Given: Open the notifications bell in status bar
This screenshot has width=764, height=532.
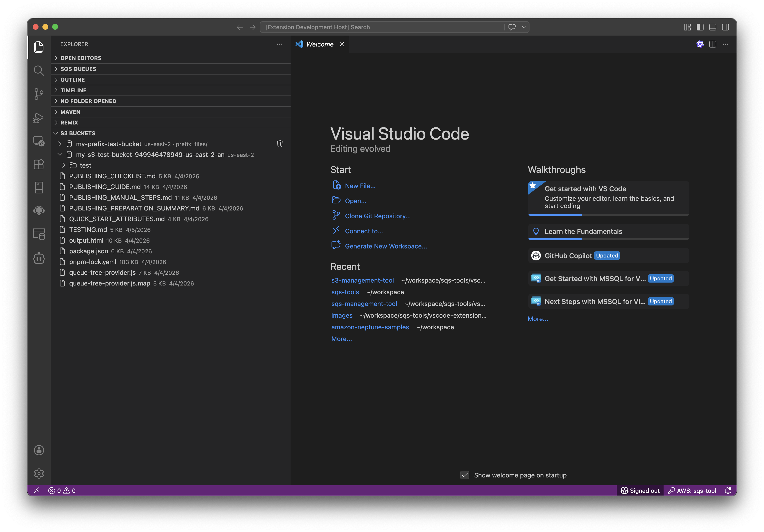Looking at the screenshot, I should coord(728,490).
